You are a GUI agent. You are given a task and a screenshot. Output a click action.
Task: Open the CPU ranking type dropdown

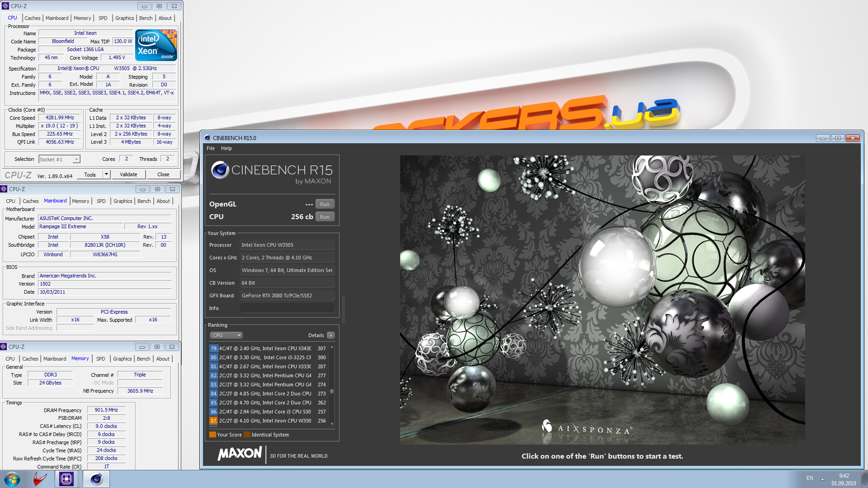click(226, 335)
